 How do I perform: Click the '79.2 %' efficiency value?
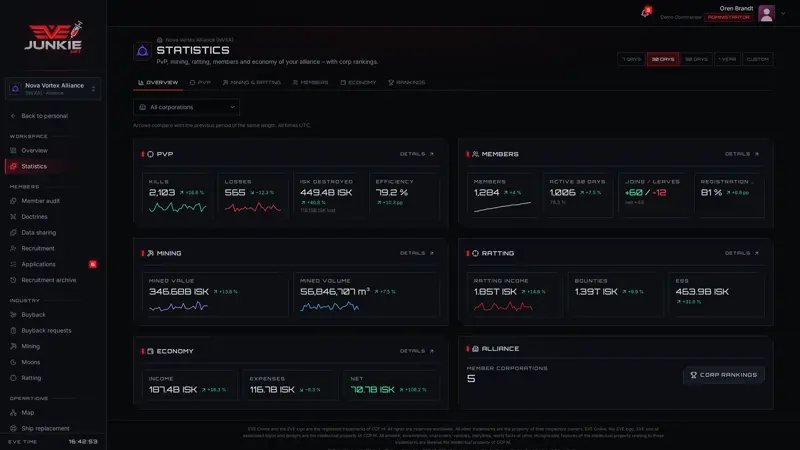click(392, 192)
